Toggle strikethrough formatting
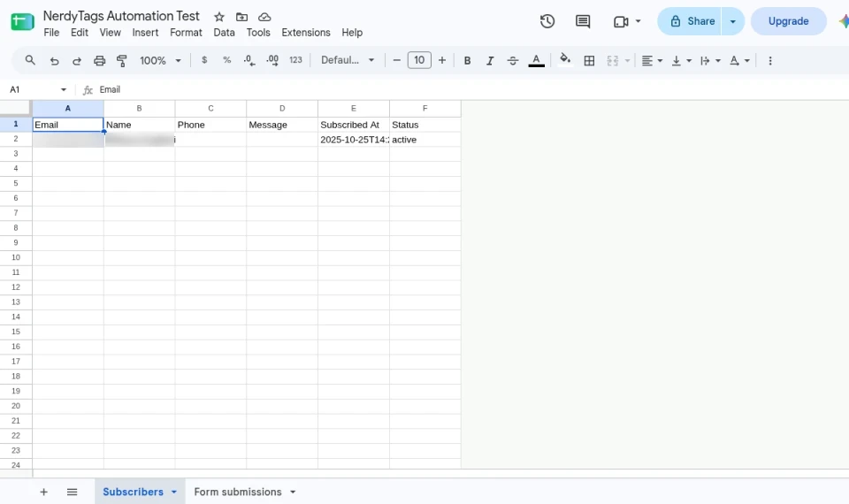 [513, 61]
